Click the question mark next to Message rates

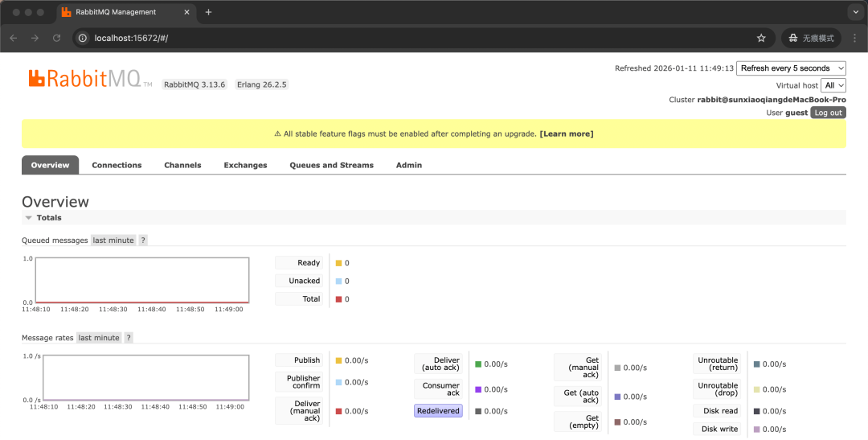(x=129, y=338)
